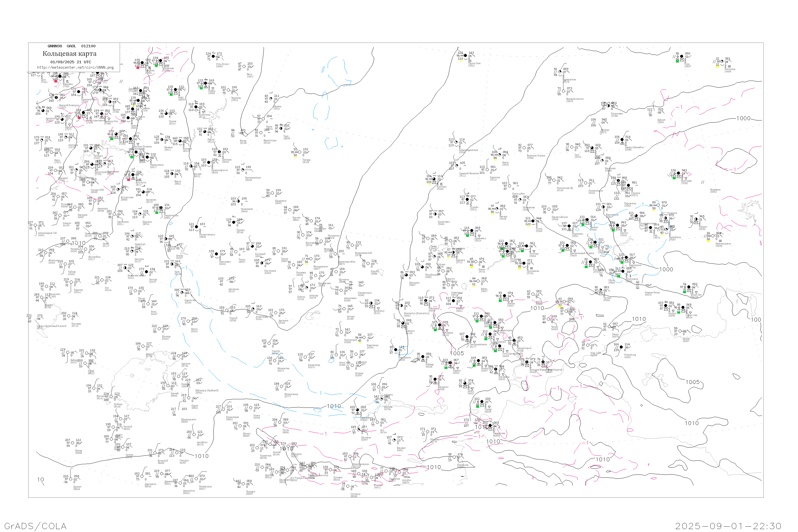Click the Кольцевая карта title text
This screenshot has width=798, height=532.
69,54
